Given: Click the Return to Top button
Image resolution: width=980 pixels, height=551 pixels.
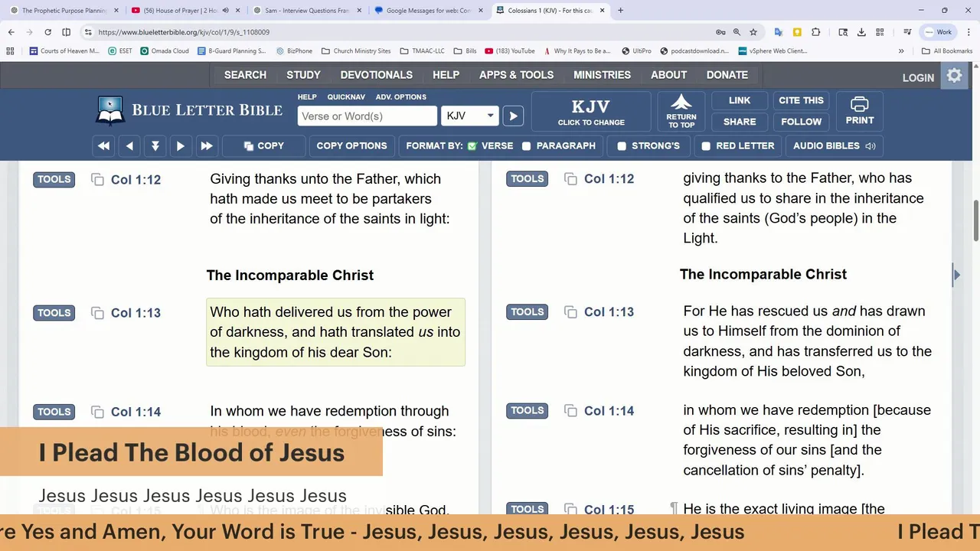Looking at the screenshot, I should (681, 112).
